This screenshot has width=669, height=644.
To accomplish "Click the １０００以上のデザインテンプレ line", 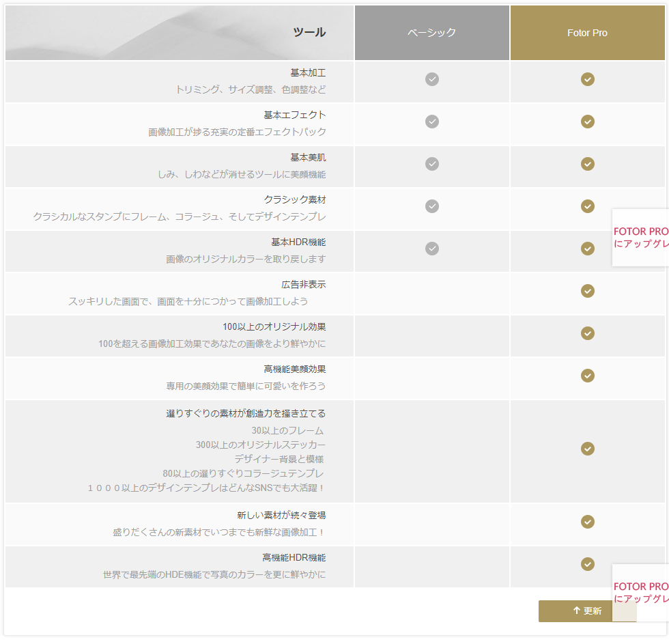I will coord(206,488).
